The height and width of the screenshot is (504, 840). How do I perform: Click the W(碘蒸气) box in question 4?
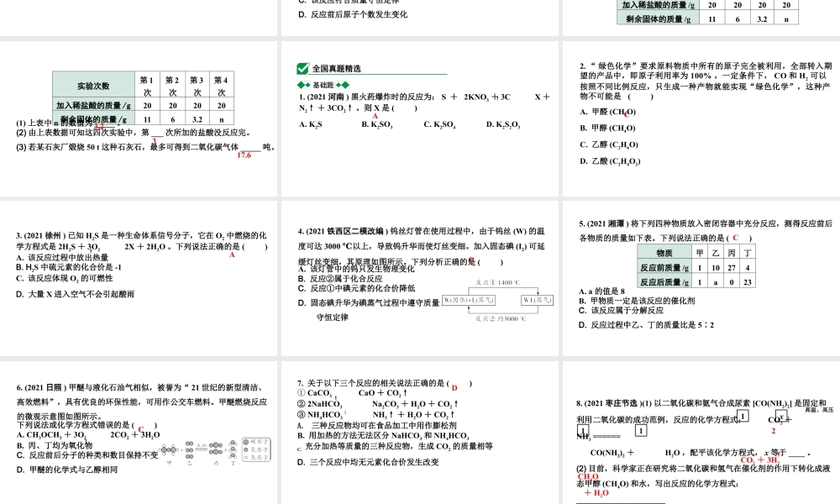(538, 300)
